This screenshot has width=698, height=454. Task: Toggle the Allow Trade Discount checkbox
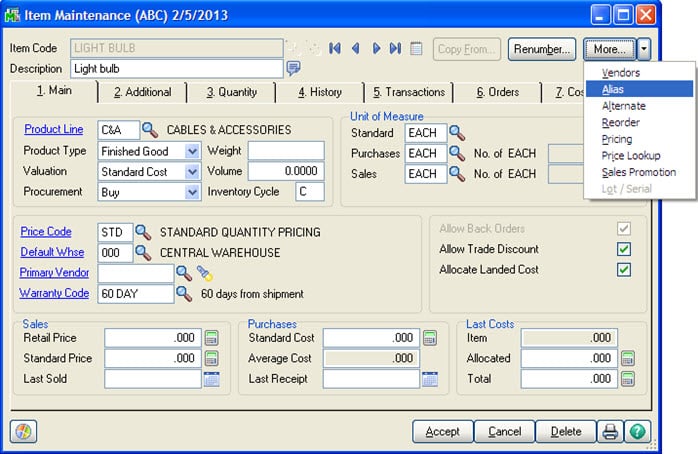(623, 249)
